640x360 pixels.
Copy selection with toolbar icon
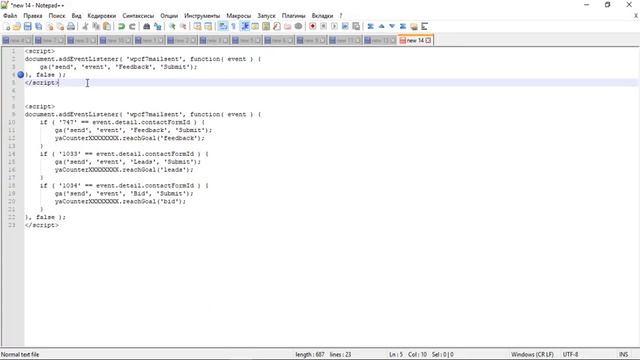[96, 27]
